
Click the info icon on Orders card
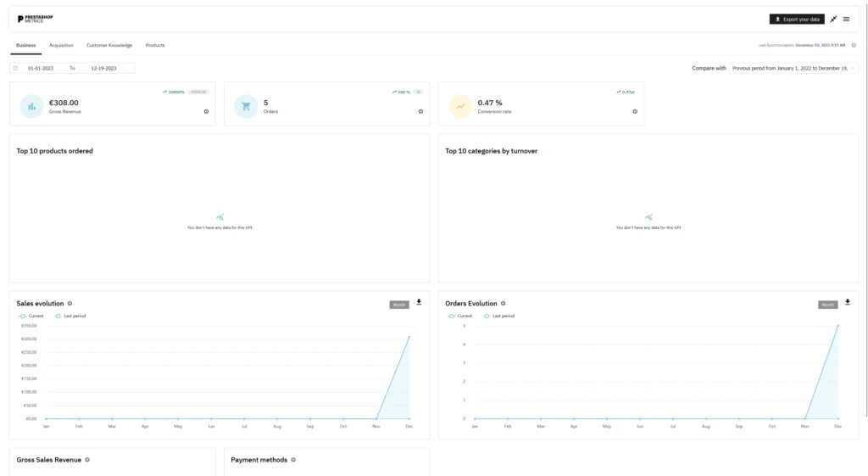pyautogui.click(x=420, y=111)
